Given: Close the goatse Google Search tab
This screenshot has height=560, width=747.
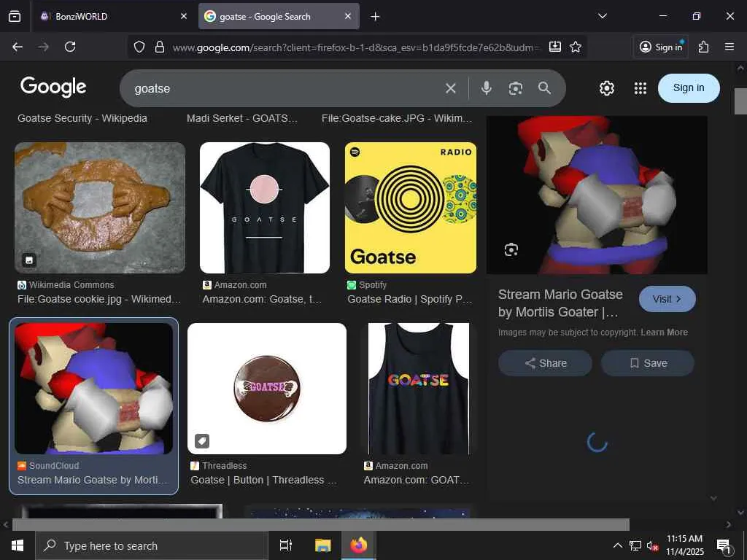Looking at the screenshot, I should [x=348, y=16].
